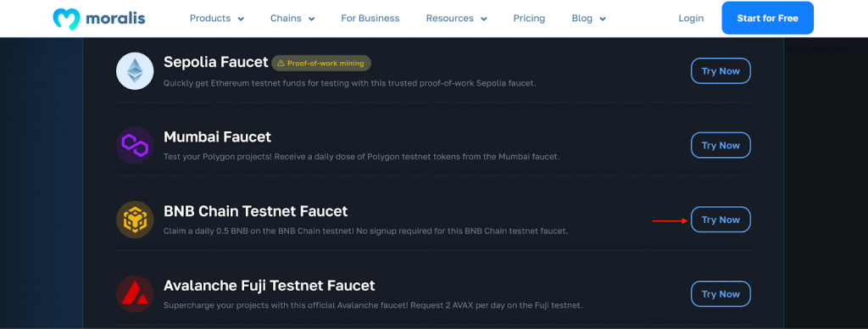868x329 pixels.
Task: Click the Proof-of-work mining label text
Action: click(x=325, y=63)
